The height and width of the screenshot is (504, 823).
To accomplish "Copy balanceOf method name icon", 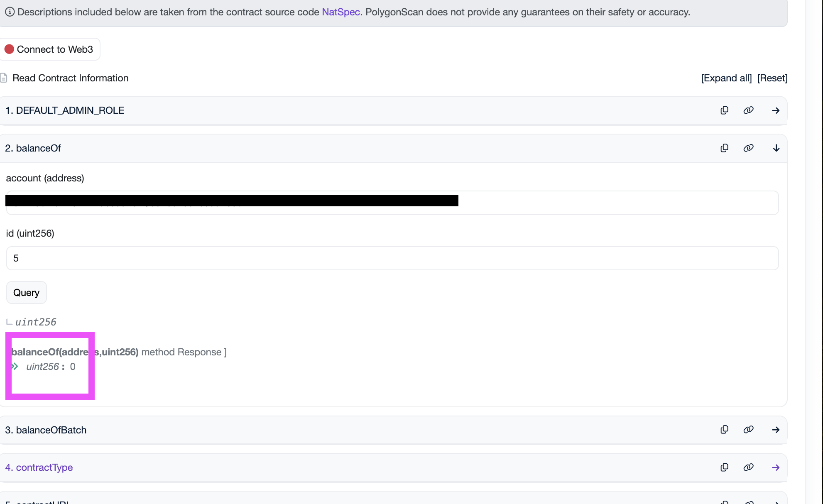I will [x=724, y=148].
